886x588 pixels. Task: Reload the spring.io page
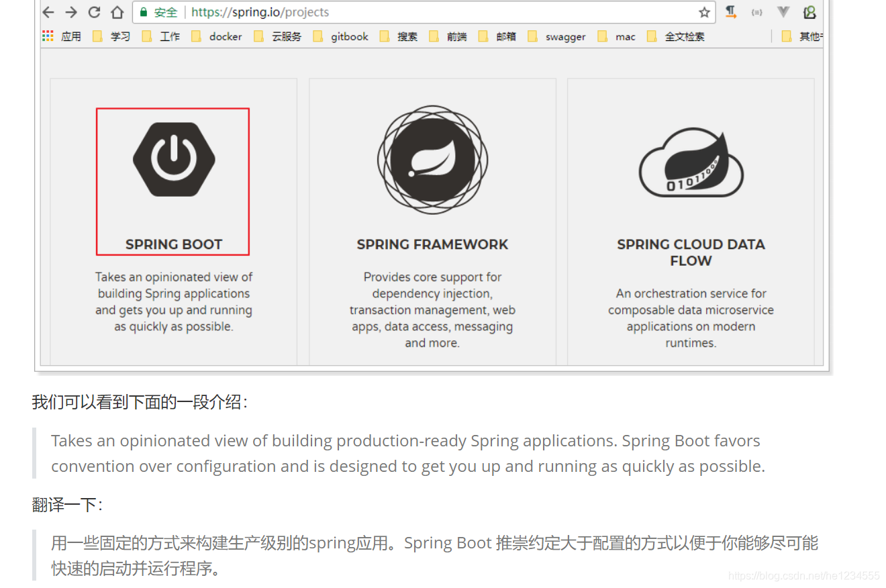tap(95, 12)
